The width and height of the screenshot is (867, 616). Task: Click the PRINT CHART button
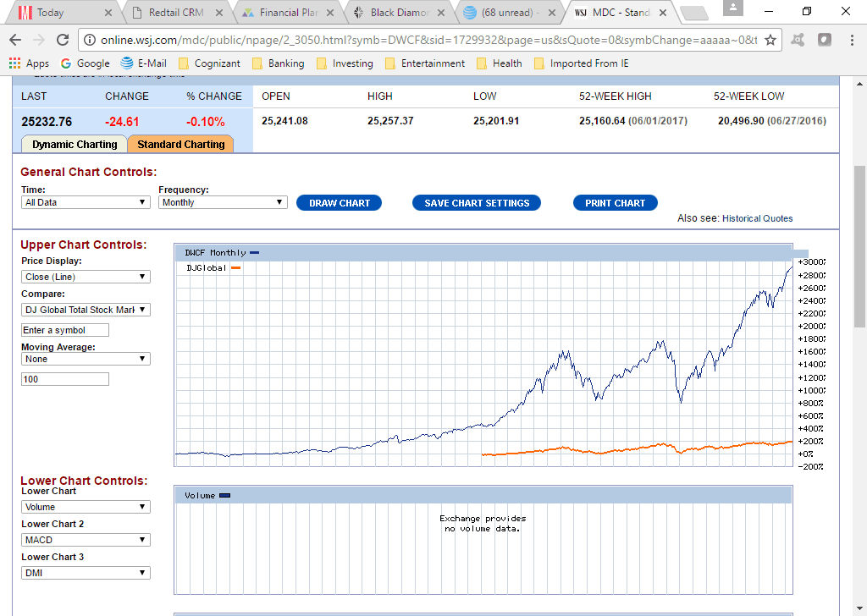(x=615, y=203)
